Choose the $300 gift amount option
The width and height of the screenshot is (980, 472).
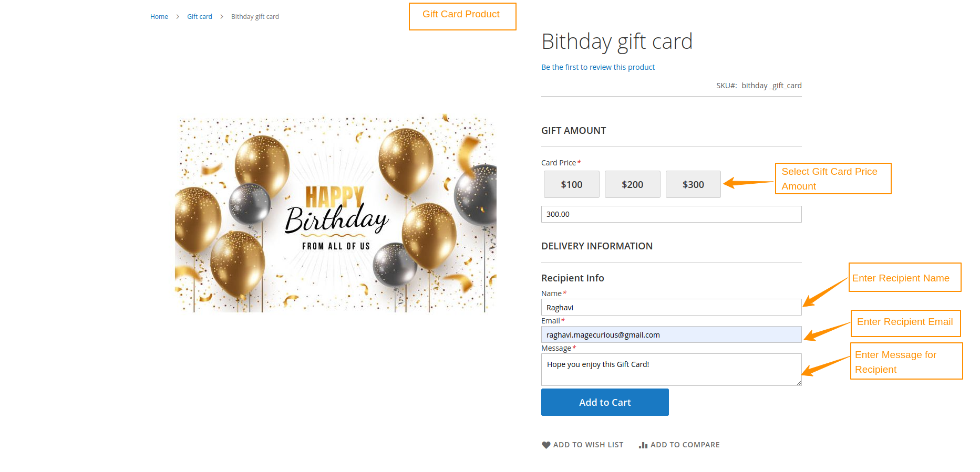(693, 184)
